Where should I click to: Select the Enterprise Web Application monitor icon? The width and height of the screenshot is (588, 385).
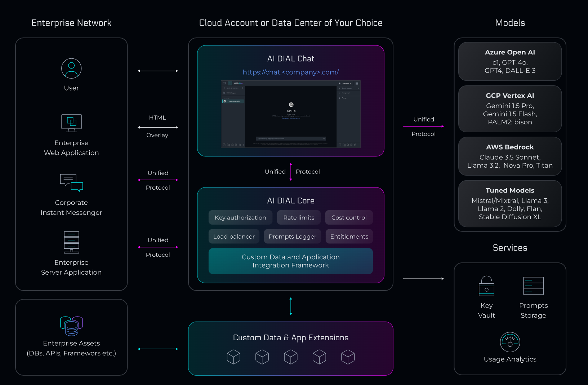pyautogui.click(x=71, y=123)
